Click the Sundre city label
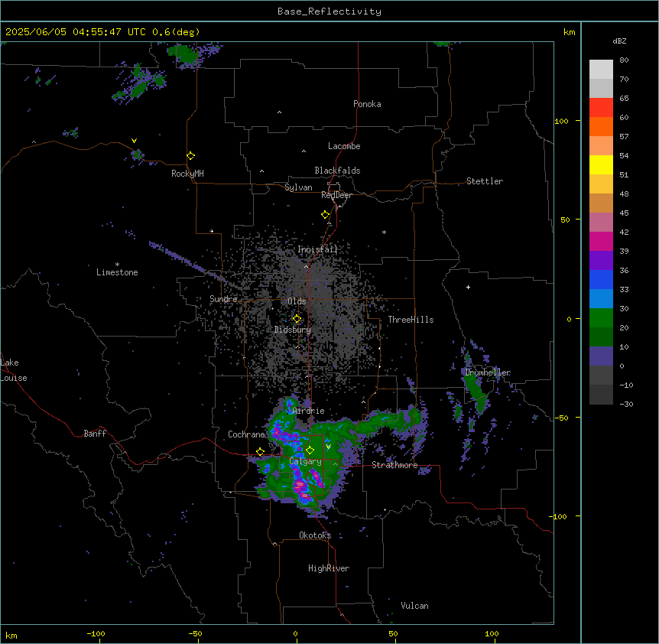The image size is (659, 644). [223, 299]
